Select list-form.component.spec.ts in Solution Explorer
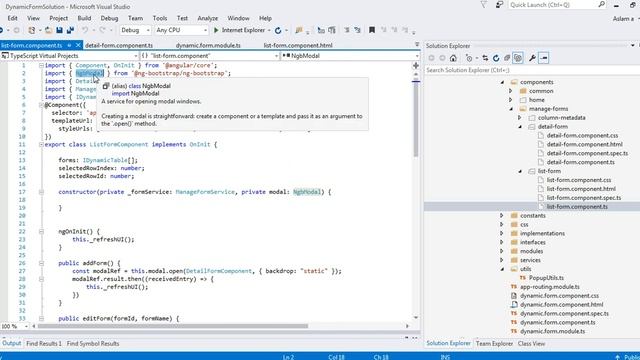 pos(584,198)
